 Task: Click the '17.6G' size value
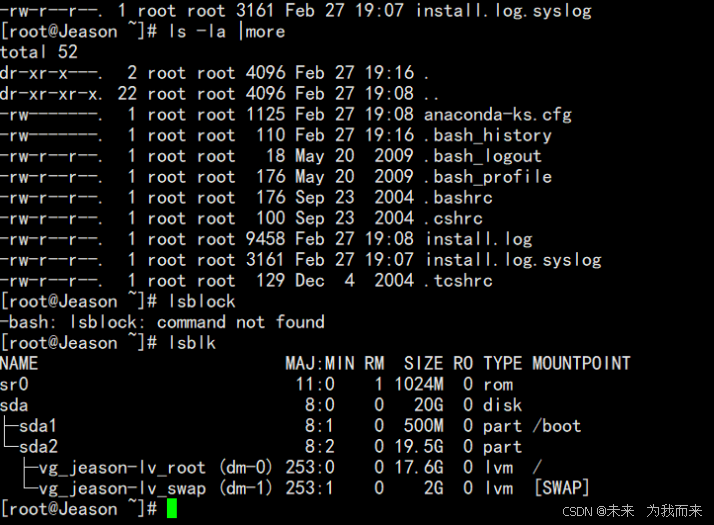[x=419, y=468]
